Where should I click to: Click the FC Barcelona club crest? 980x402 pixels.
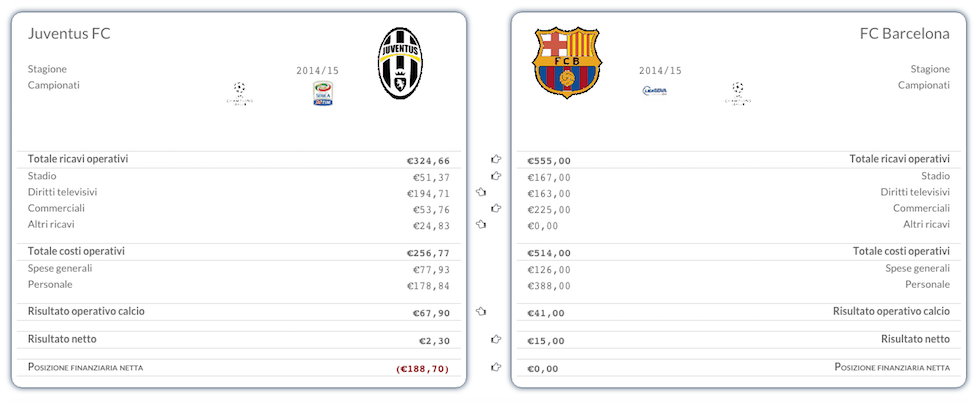[567, 63]
